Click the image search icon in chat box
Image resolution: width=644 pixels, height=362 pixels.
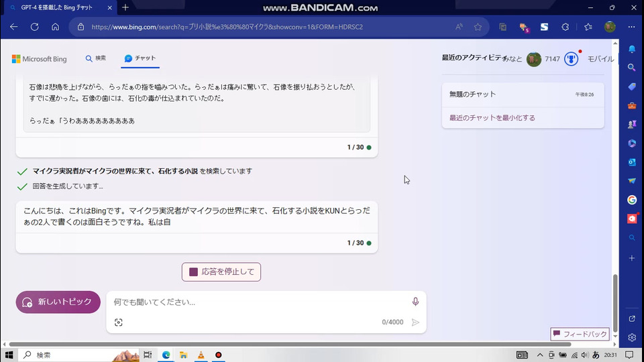click(119, 322)
